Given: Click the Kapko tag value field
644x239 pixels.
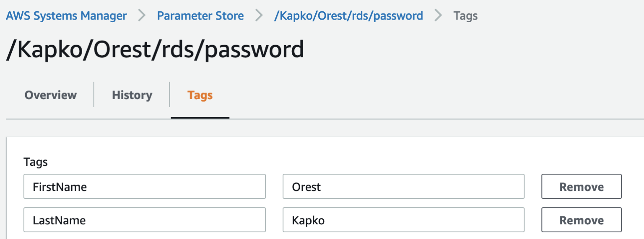Looking at the screenshot, I should (x=403, y=220).
